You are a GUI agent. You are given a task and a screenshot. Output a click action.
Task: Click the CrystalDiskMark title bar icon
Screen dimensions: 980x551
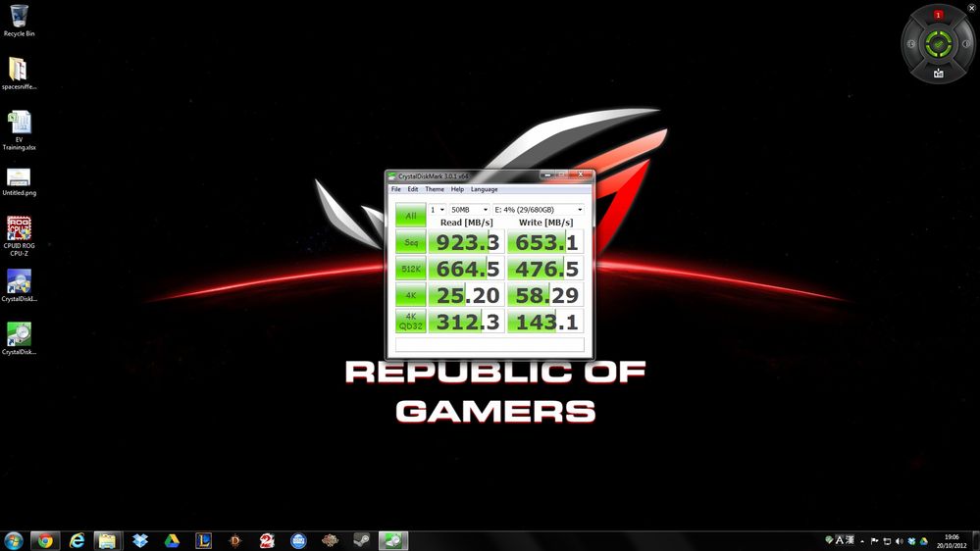(x=391, y=176)
